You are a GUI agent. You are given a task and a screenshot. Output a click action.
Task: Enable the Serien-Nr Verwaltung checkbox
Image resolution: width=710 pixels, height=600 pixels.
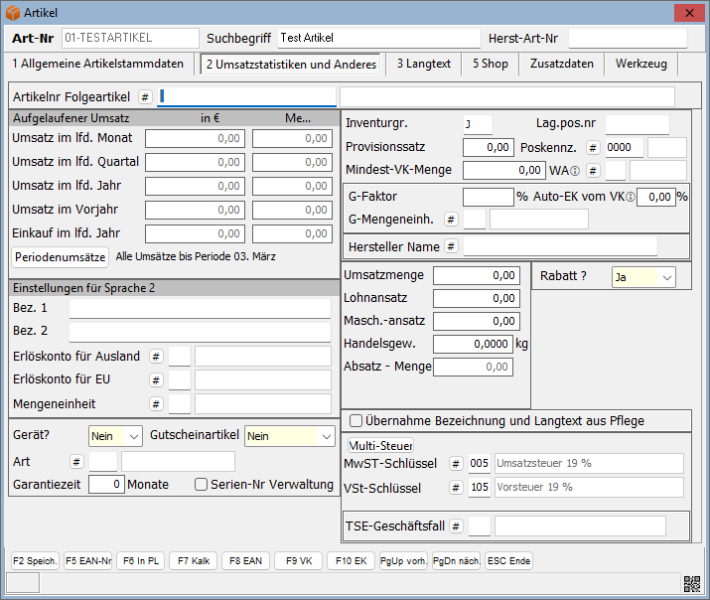pos(201,485)
